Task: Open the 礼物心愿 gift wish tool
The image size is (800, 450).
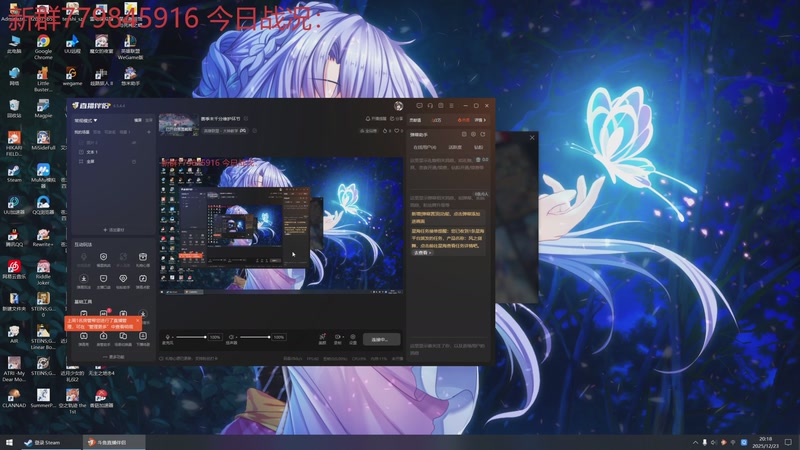Action: (143, 259)
